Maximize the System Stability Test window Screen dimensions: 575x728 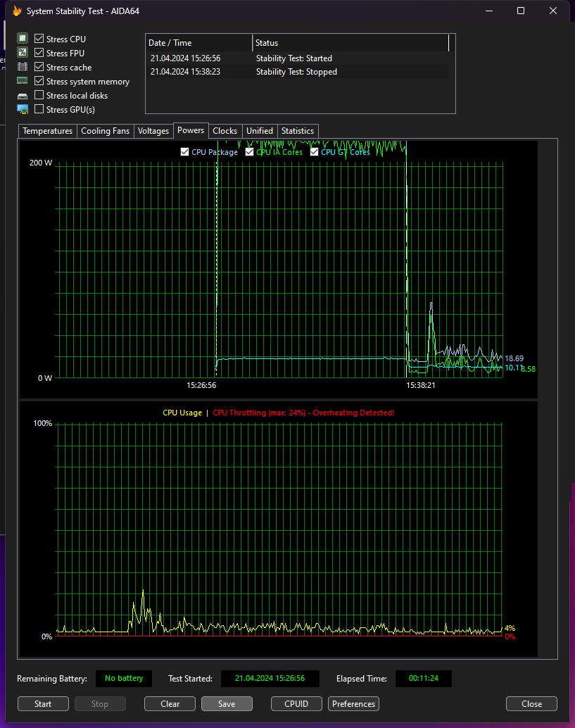click(521, 11)
